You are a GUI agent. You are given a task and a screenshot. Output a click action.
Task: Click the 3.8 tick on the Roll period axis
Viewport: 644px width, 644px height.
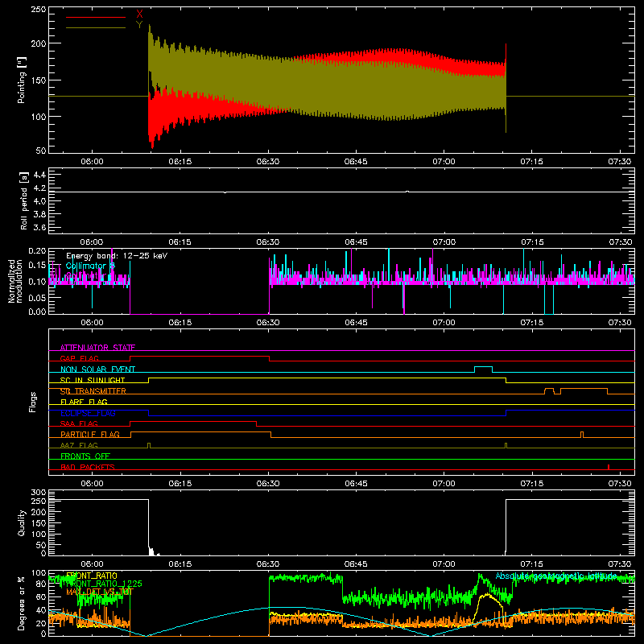(x=39, y=214)
